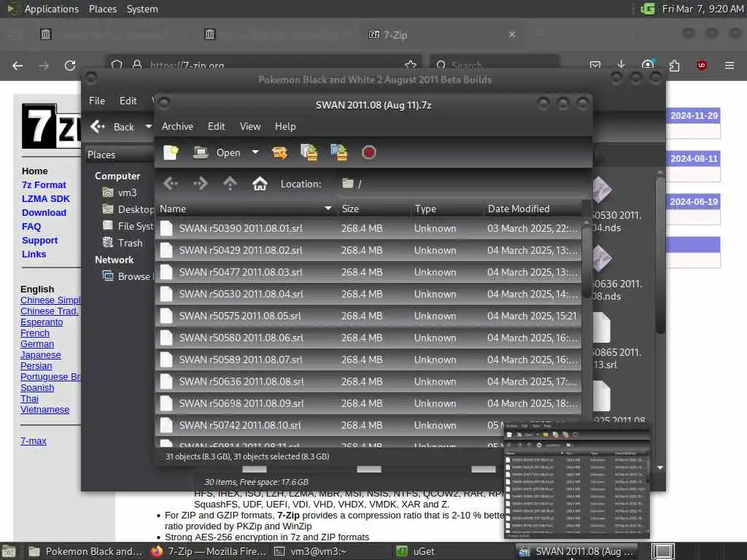Go back in Firefox
This screenshot has height=560, width=747.
coord(18,65)
